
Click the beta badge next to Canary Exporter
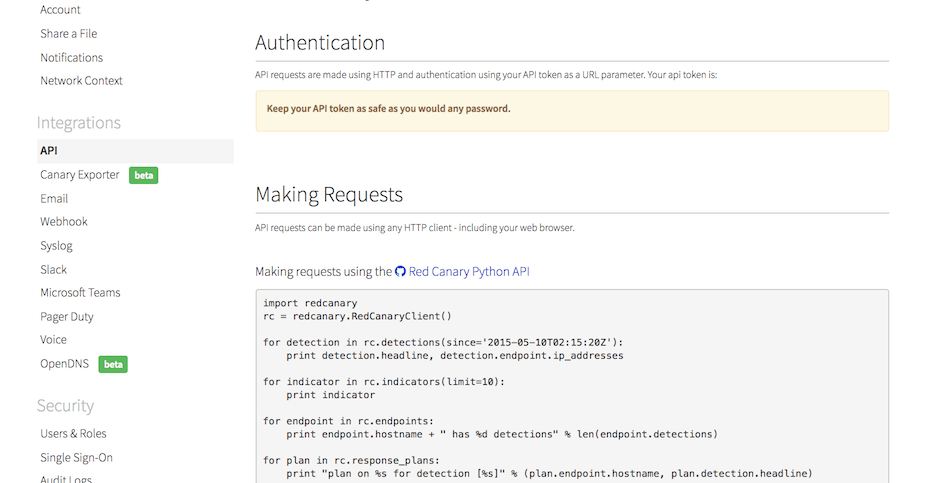(x=144, y=175)
